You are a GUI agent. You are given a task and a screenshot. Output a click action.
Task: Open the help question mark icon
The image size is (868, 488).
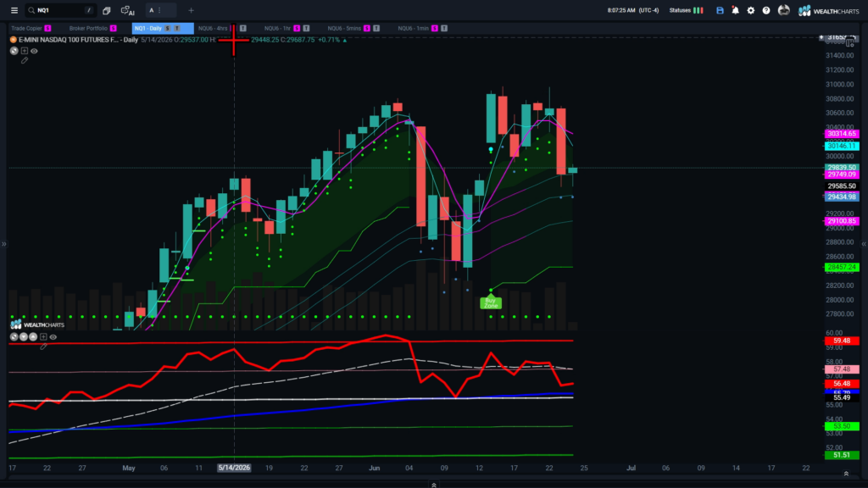pyautogui.click(x=766, y=10)
